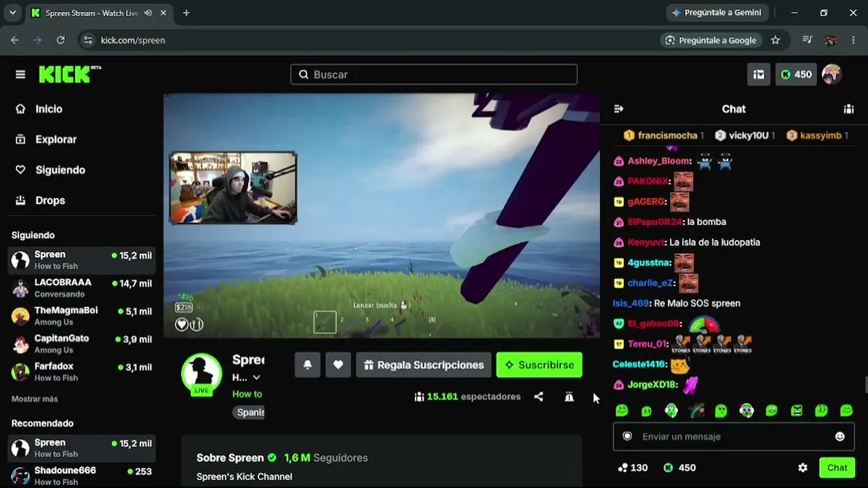Reload the page

click(x=60, y=40)
